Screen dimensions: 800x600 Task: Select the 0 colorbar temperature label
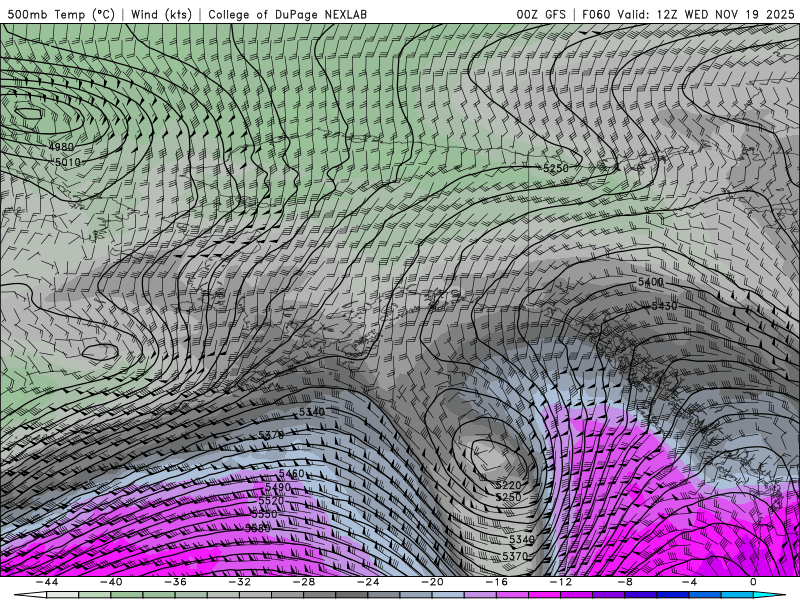click(753, 582)
